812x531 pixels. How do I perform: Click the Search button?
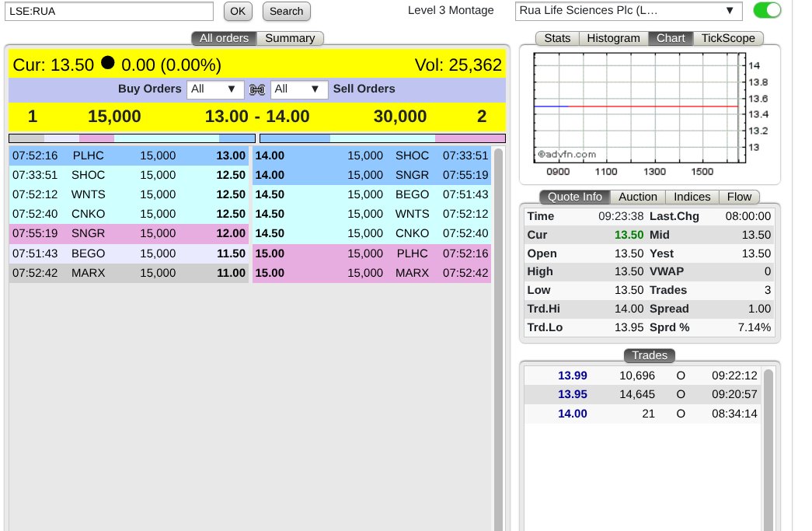coord(287,12)
